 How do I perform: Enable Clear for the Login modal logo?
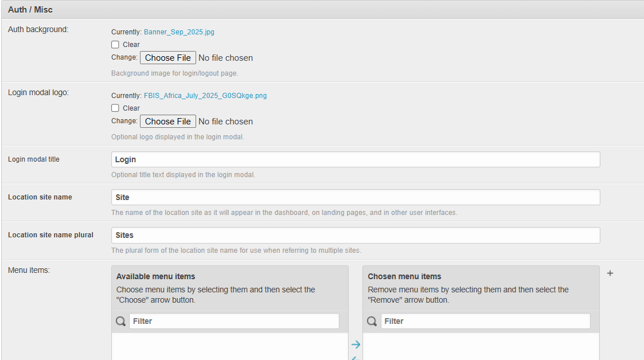pyautogui.click(x=115, y=108)
